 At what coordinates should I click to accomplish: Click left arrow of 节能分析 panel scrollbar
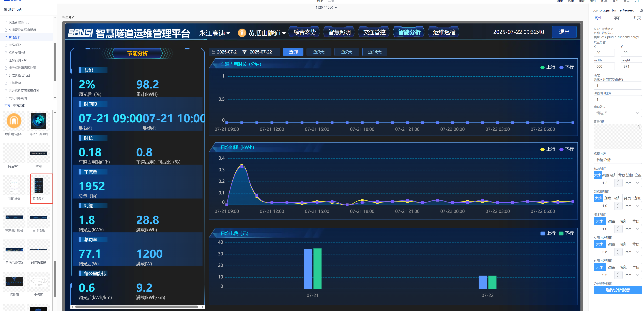pyautogui.click(x=72, y=307)
